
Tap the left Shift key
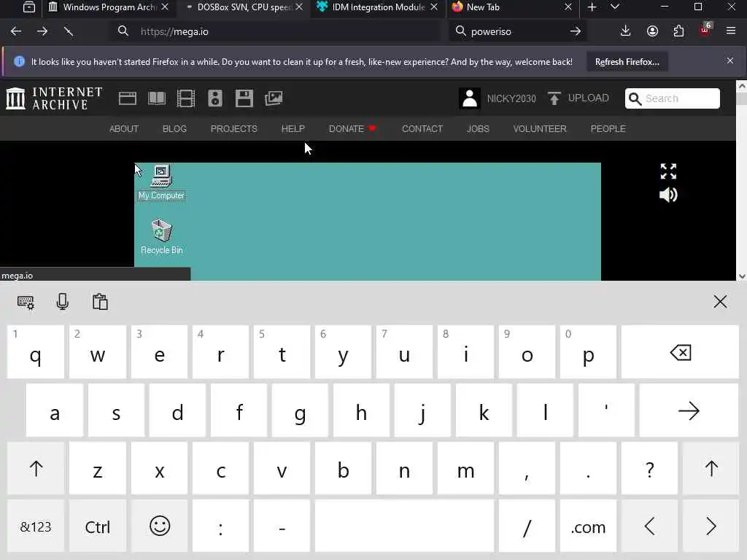(x=36, y=469)
